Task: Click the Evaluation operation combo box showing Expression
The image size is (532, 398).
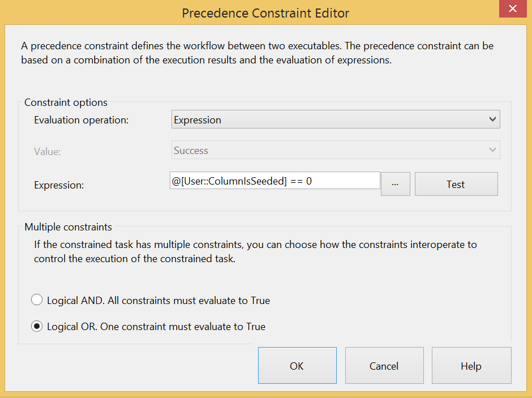Action: point(328,120)
